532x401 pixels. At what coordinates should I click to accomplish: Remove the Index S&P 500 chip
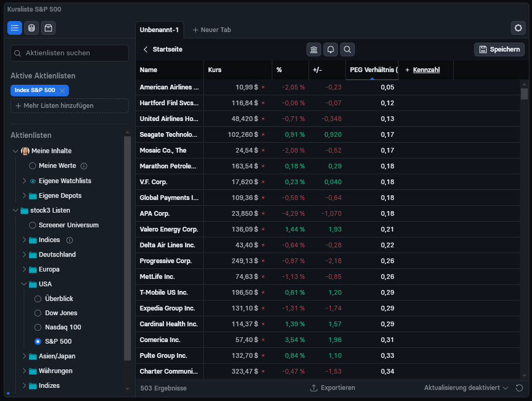point(62,91)
